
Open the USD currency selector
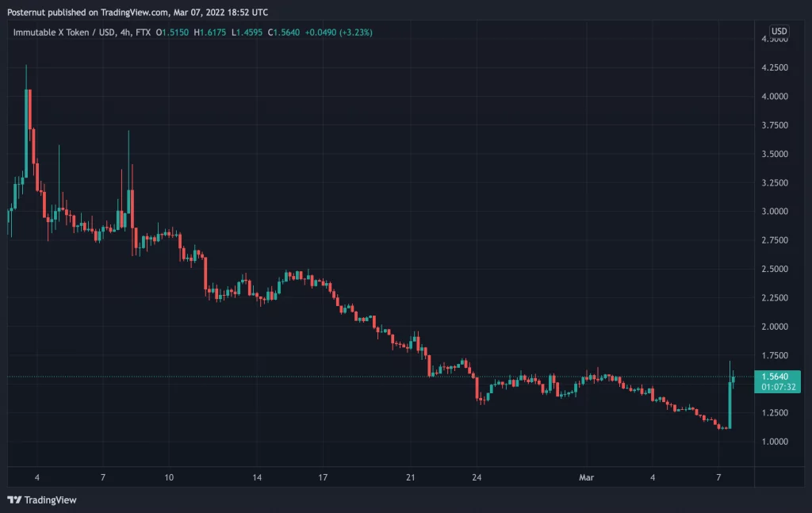click(779, 32)
